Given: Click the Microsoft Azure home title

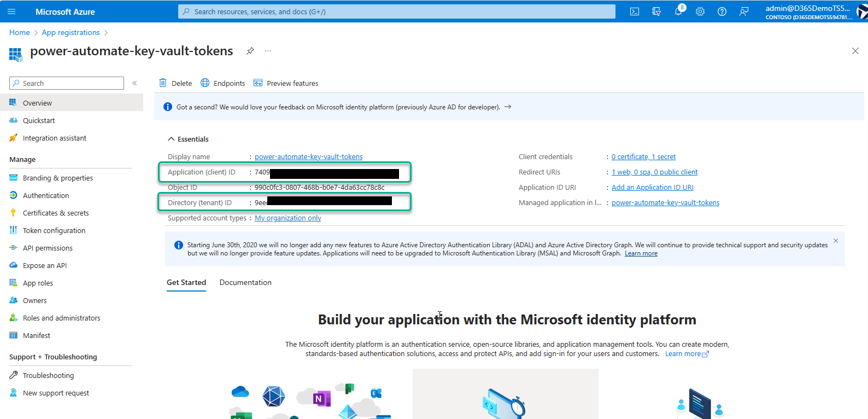Looking at the screenshot, I should click(65, 11).
